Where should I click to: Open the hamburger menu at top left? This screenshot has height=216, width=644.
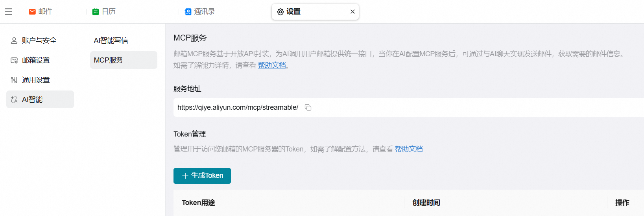[x=8, y=12]
